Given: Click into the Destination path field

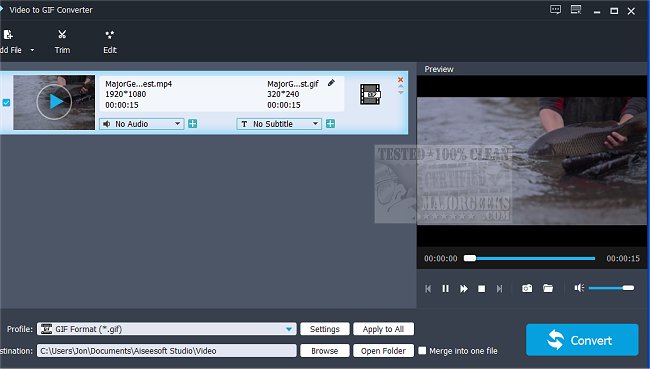Looking at the screenshot, I should click(x=167, y=351).
